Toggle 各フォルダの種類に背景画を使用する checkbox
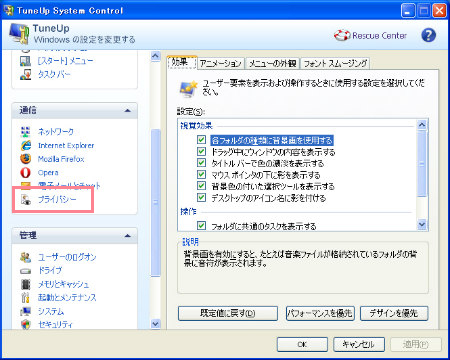The image size is (450, 360). pos(201,140)
